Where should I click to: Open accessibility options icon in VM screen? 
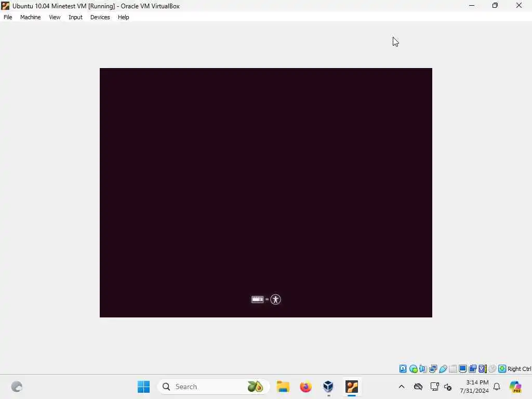[275, 299]
